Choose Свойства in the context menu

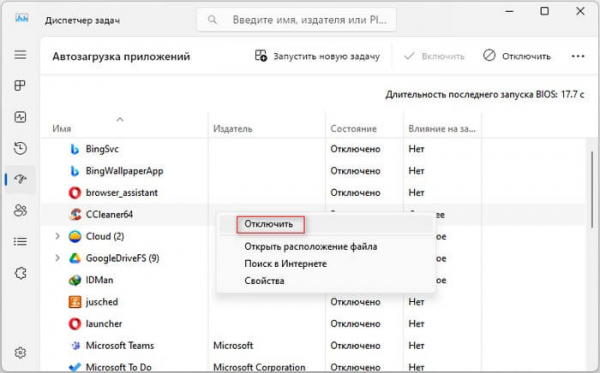coord(264,281)
